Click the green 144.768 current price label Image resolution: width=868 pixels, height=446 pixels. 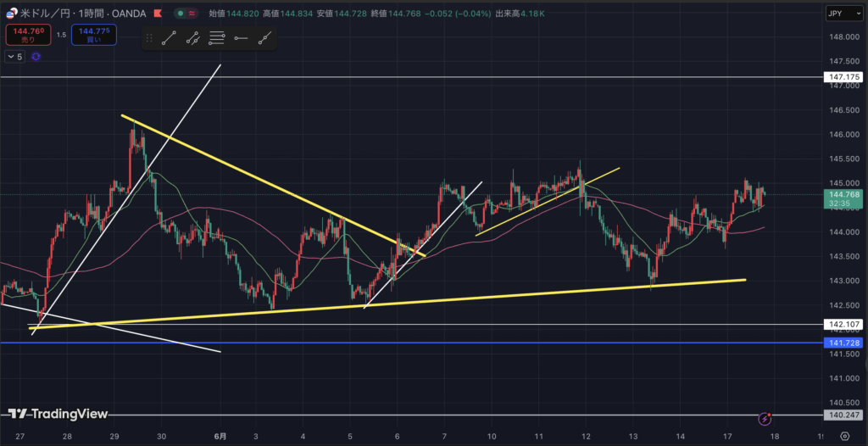coord(843,199)
